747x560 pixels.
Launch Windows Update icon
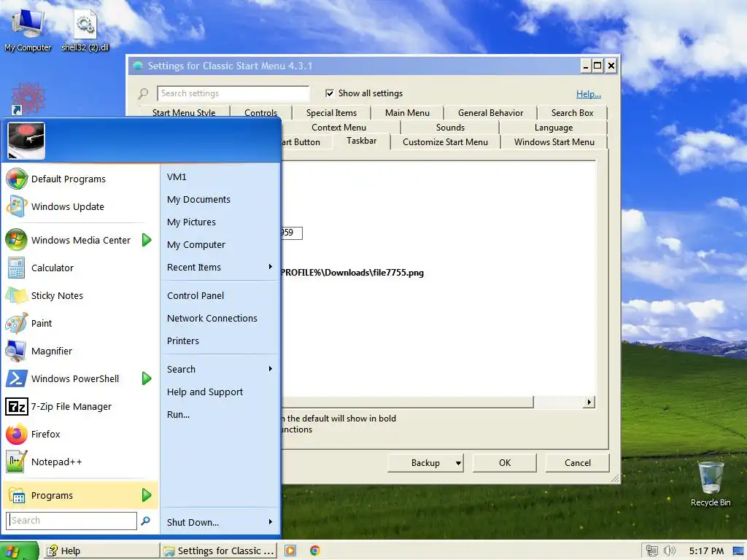17,206
